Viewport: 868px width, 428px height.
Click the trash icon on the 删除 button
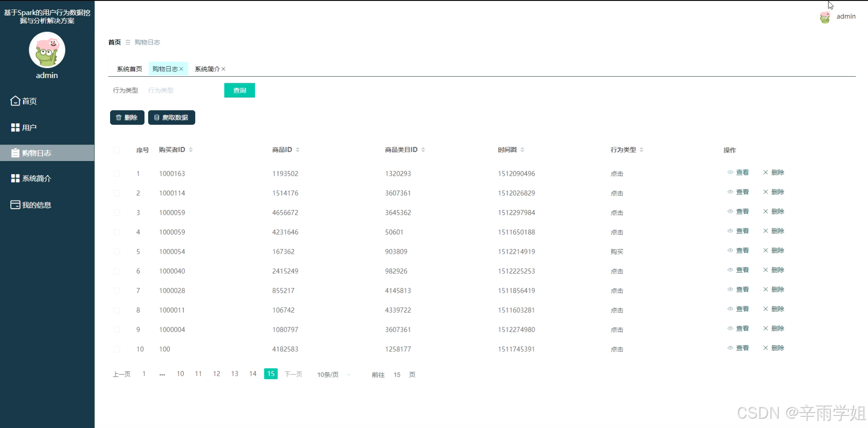pyautogui.click(x=118, y=117)
